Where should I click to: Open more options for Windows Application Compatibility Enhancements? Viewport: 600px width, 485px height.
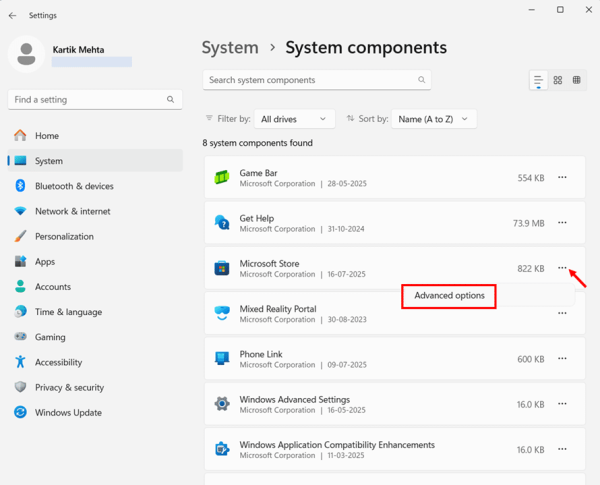point(562,449)
